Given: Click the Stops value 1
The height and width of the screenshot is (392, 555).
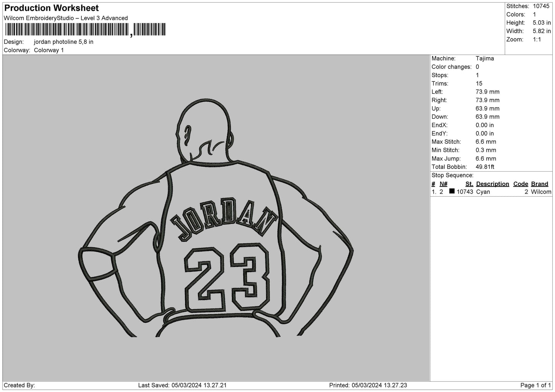Looking at the screenshot, I should pyautogui.click(x=477, y=75).
